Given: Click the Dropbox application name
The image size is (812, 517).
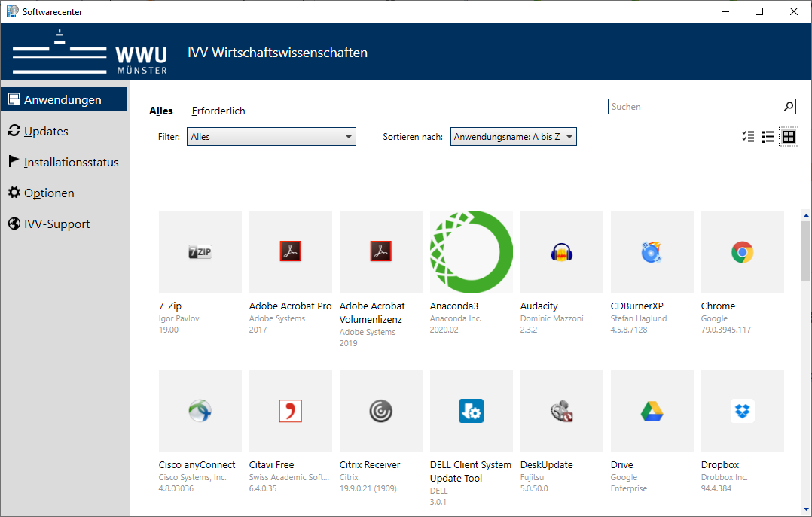Looking at the screenshot, I should (x=720, y=465).
